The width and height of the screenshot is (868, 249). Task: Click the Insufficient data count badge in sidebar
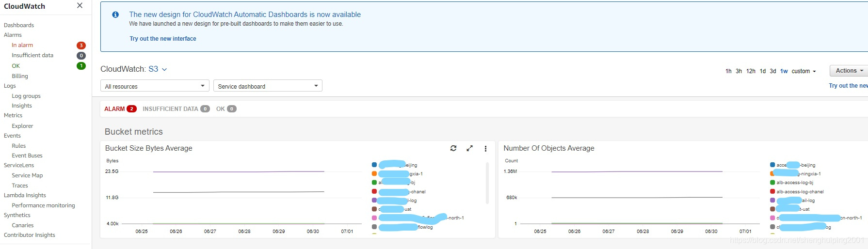click(81, 56)
